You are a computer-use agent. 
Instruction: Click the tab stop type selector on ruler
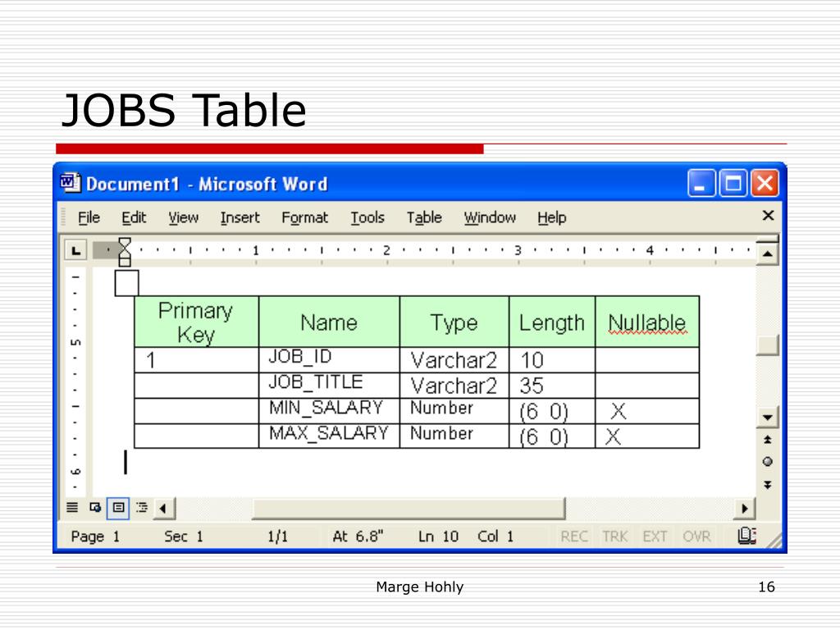pos(75,250)
